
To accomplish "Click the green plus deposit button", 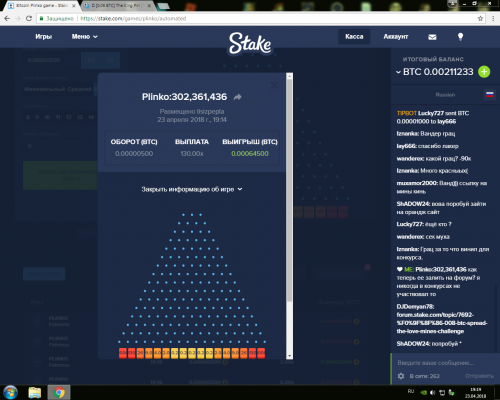I will (x=484, y=72).
